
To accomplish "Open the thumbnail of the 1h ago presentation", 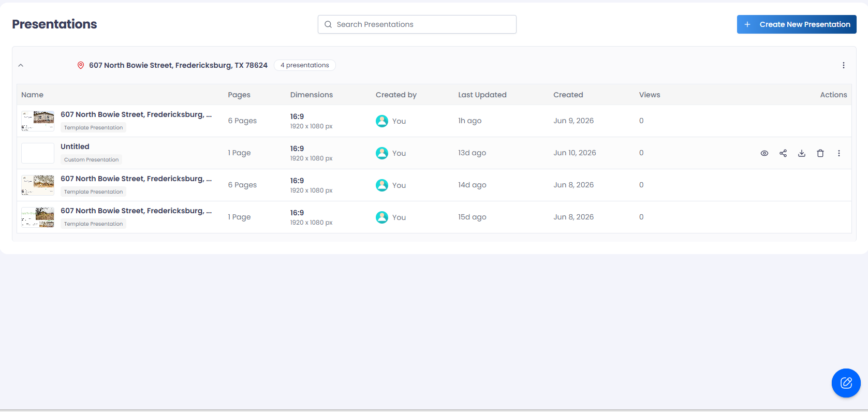I will click(x=38, y=121).
